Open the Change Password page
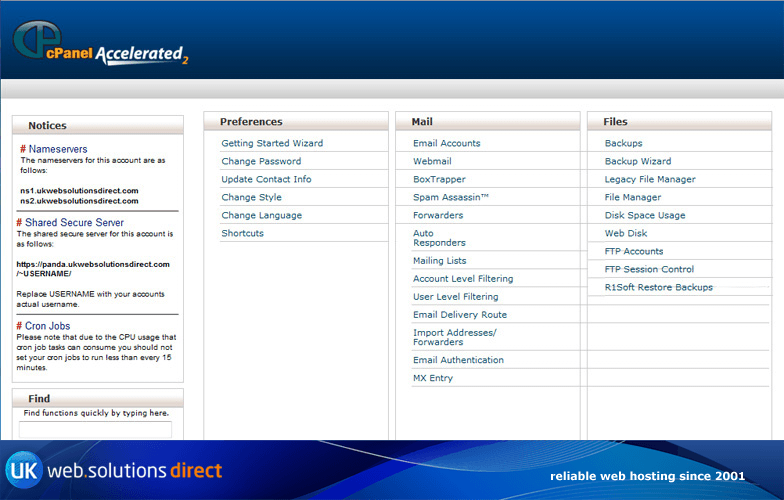 [260, 162]
